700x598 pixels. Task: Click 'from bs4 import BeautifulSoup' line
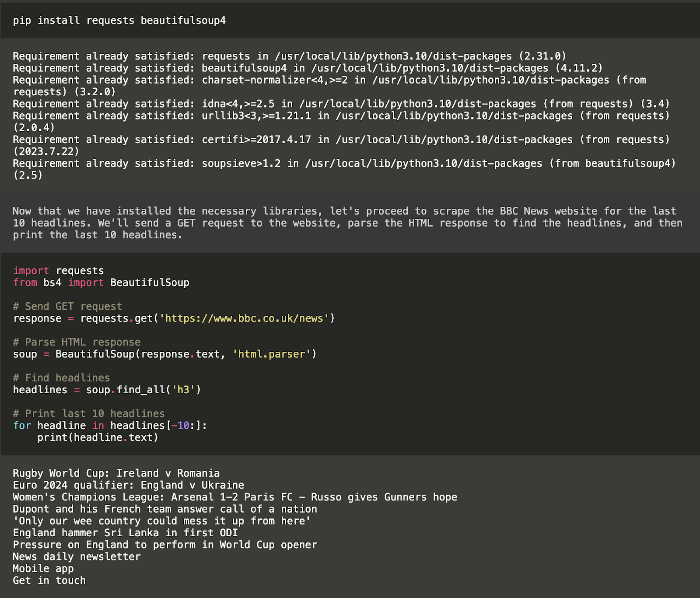101,283
